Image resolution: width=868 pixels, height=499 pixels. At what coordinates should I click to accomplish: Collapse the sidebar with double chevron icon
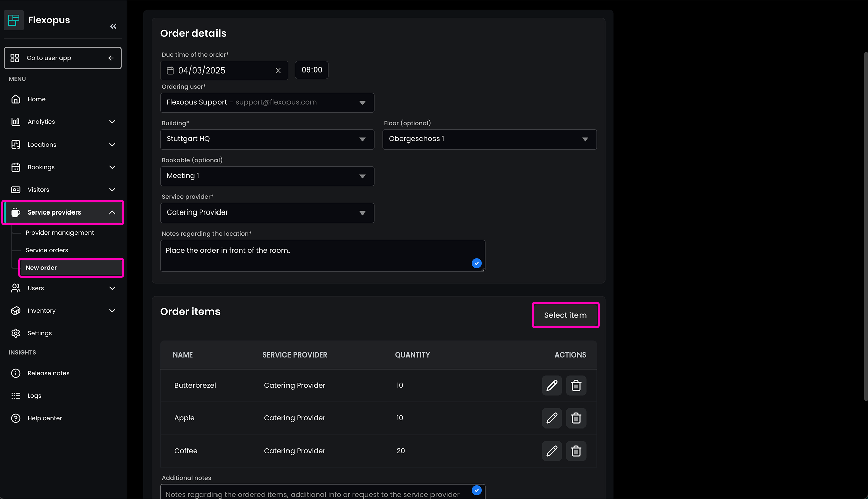coord(113,26)
